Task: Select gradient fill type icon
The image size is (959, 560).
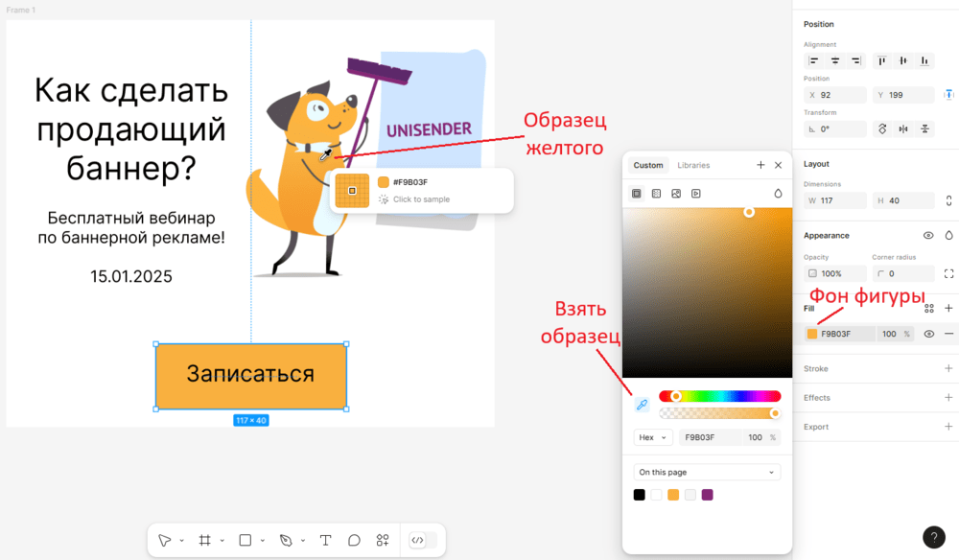Action: [x=656, y=193]
